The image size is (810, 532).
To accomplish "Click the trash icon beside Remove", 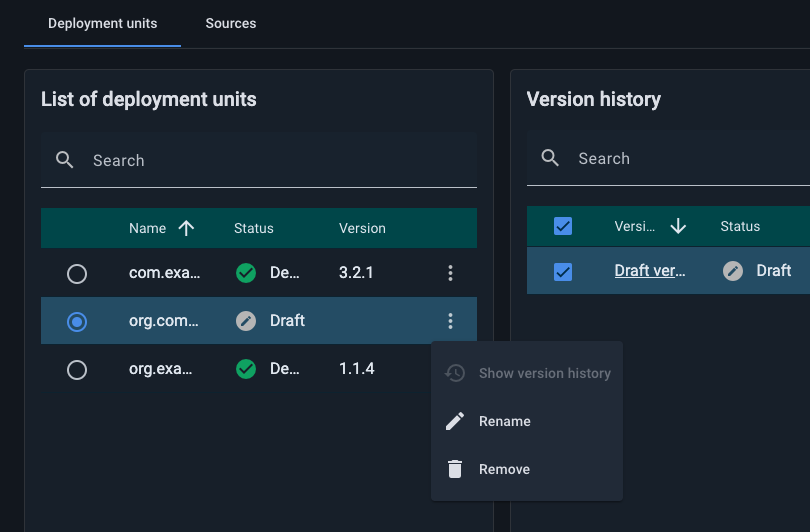I will click(455, 469).
